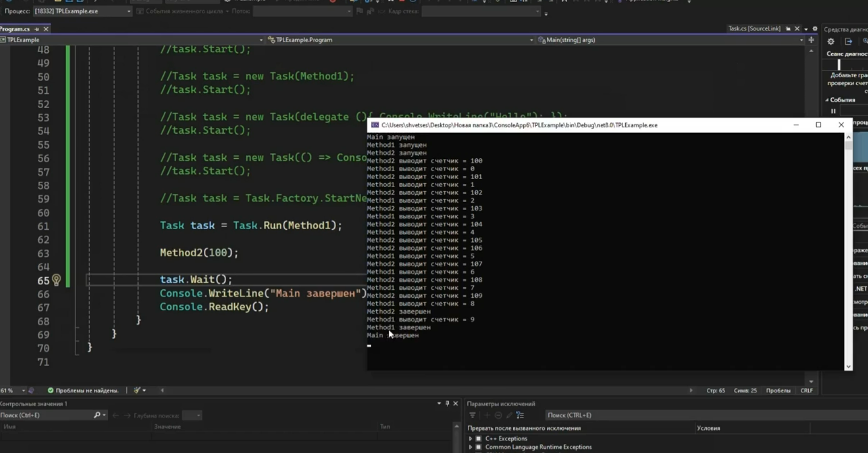Pause the diagnostic events timeline
The width and height of the screenshot is (868, 453).
pyautogui.click(x=833, y=111)
